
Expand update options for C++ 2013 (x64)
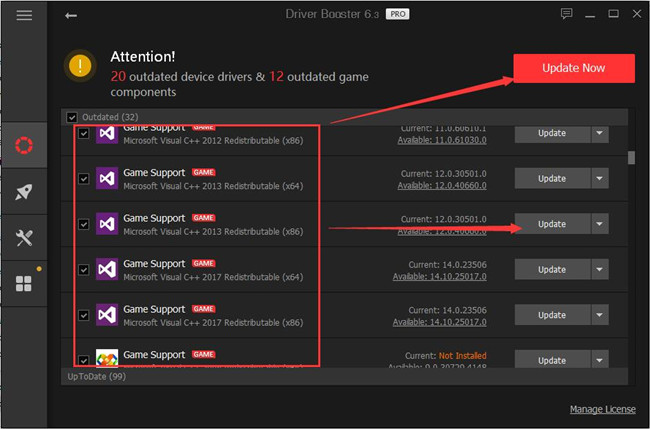(600, 178)
